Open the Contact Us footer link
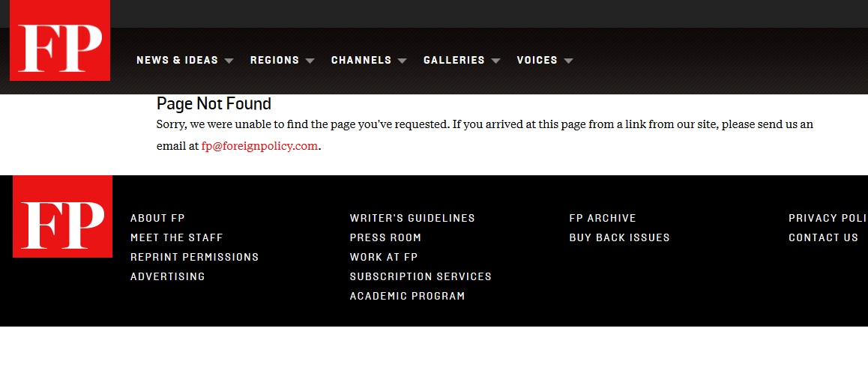The height and width of the screenshot is (376, 868). 823,237
